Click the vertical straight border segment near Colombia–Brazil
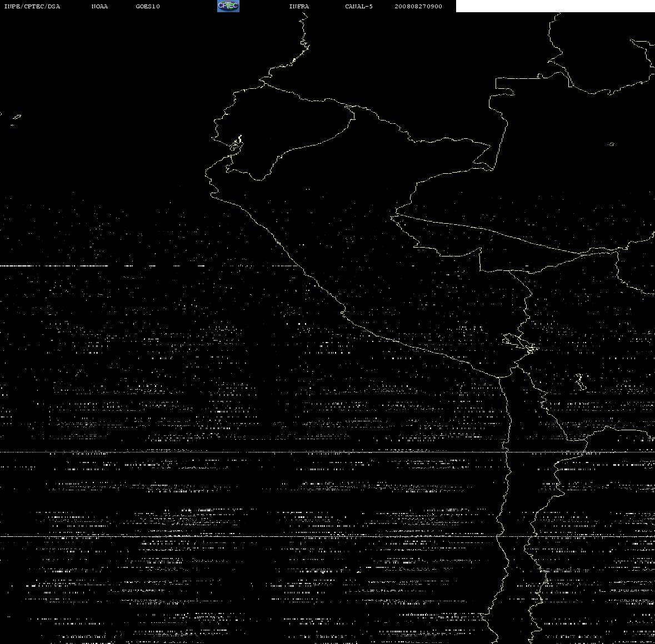 501,146
